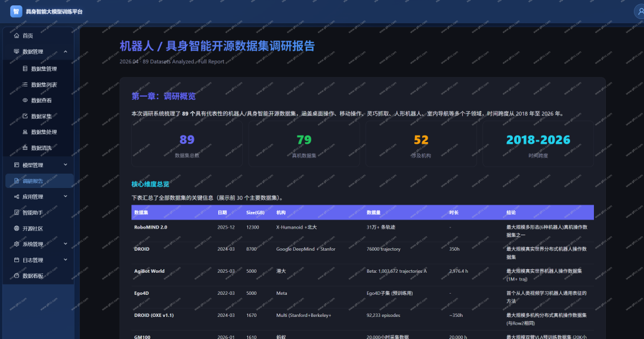
Task: Click the Size(GB) column header
Action: (x=255, y=212)
